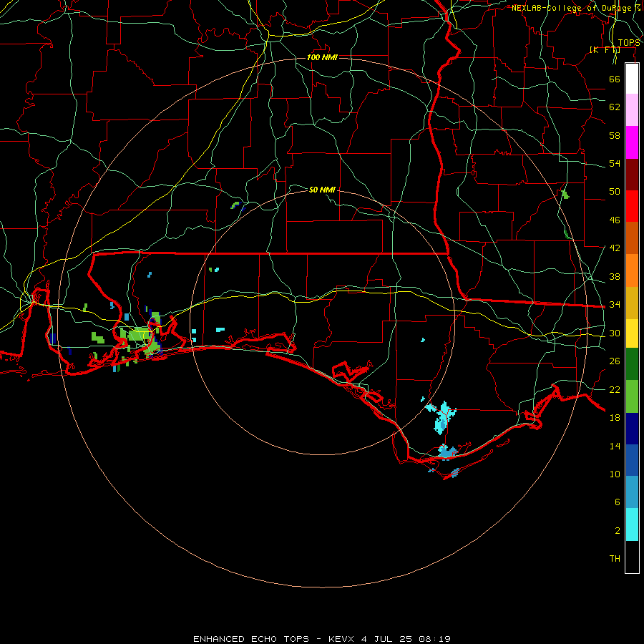The width and height of the screenshot is (644, 644).
Task: Click the "TH" threshold legend label
Action: tap(615, 559)
